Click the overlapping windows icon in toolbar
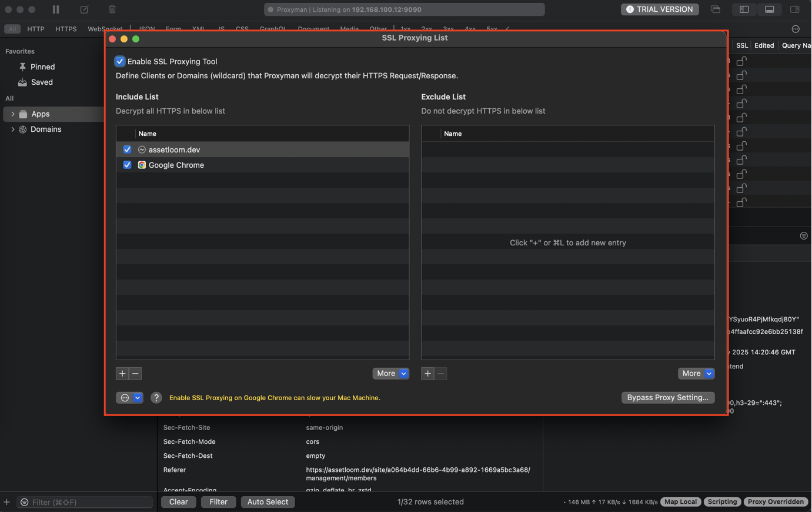 pyautogui.click(x=716, y=9)
